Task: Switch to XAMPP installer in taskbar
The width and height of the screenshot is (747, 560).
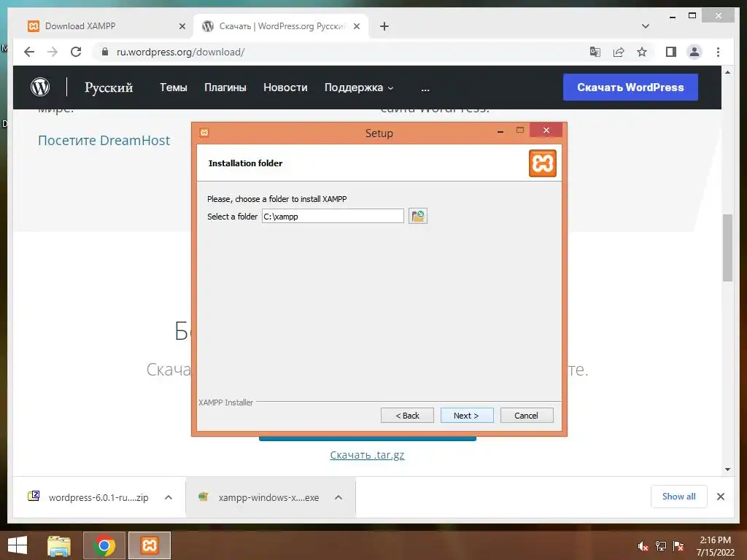Action: click(x=150, y=545)
